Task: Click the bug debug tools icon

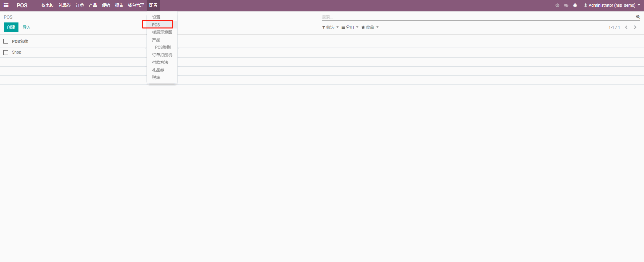Action: point(575,5)
